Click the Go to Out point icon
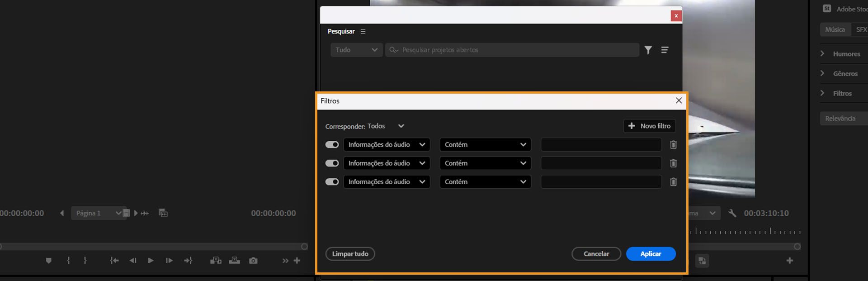868x281 pixels. coord(188,261)
